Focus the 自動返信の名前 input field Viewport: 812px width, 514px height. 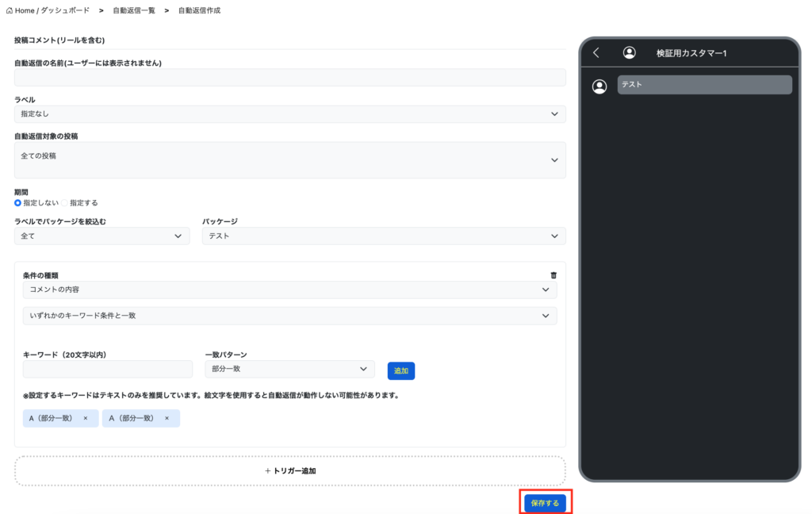pos(290,78)
